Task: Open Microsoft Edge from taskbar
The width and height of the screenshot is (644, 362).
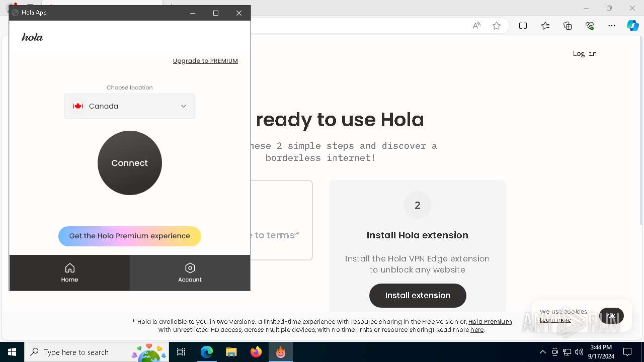Action: pos(207,352)
